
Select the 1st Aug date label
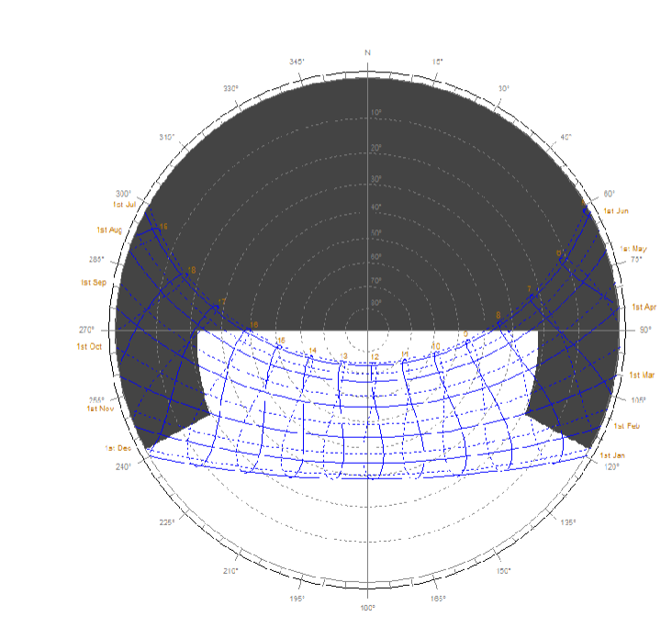109,230
